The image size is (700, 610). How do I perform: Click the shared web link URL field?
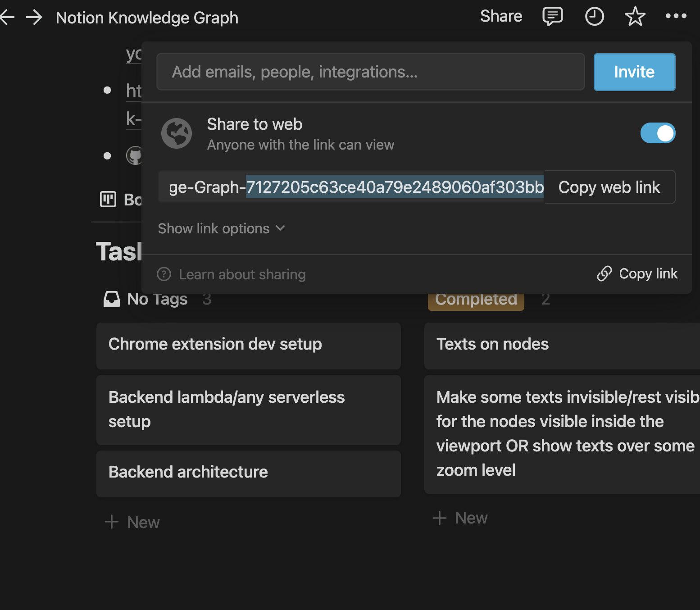pos(351,187)
